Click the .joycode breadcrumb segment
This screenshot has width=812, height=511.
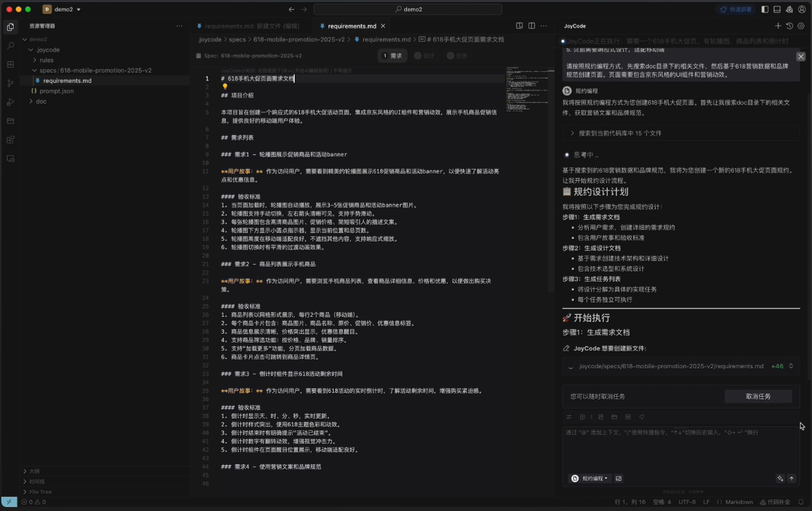[210, 40]
